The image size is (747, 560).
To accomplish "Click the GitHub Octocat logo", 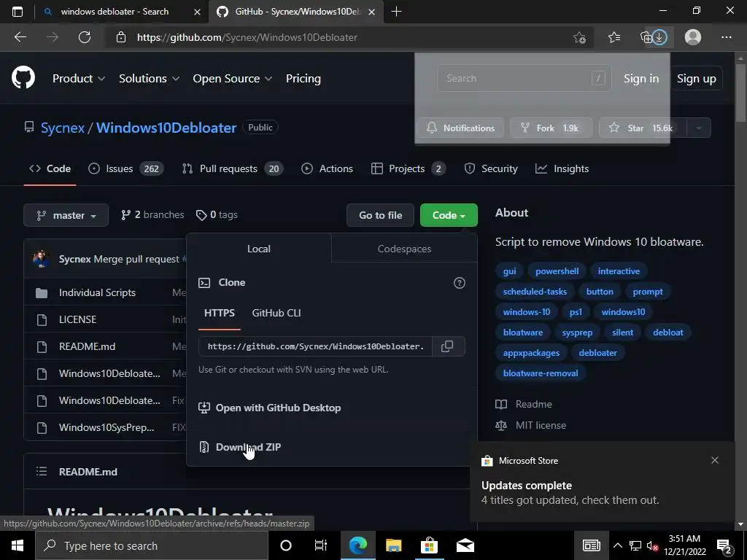I will click(x=23, y=77).
